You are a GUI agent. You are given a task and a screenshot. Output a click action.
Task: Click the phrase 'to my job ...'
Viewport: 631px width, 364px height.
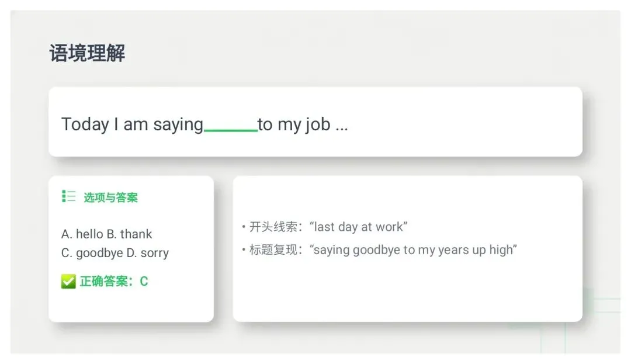tap(303, 124)
